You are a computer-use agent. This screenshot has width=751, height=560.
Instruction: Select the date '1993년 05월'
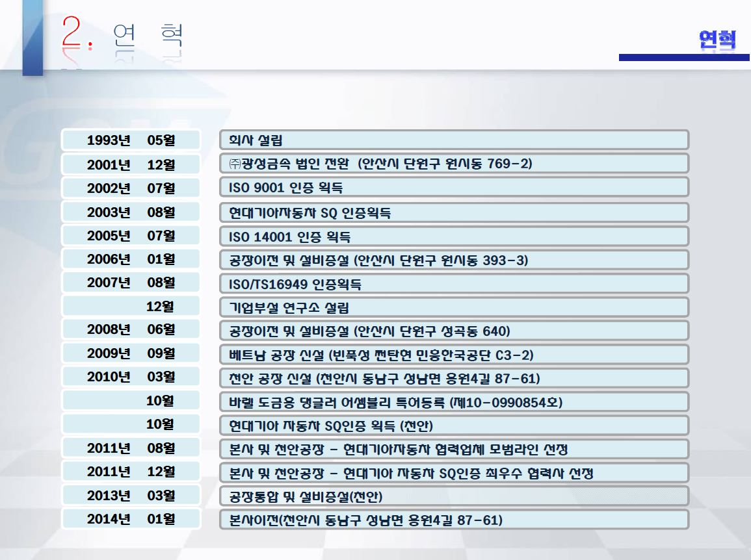(x=131, y=140)
